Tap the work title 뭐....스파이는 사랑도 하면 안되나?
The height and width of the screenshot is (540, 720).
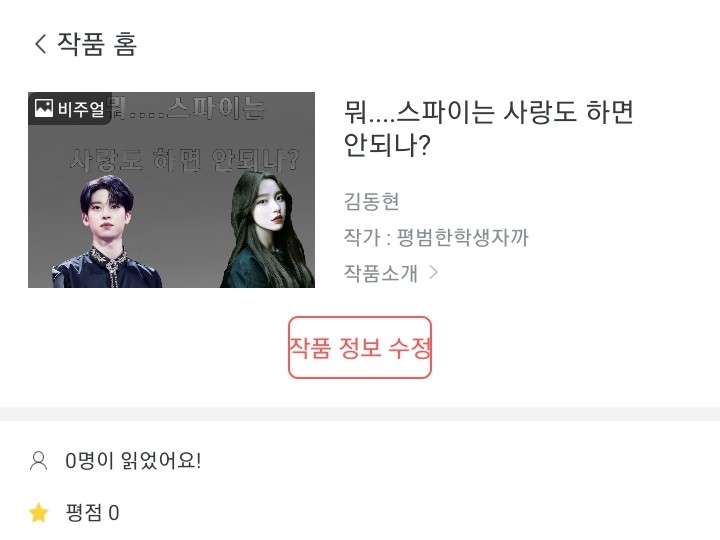[489, 129]
